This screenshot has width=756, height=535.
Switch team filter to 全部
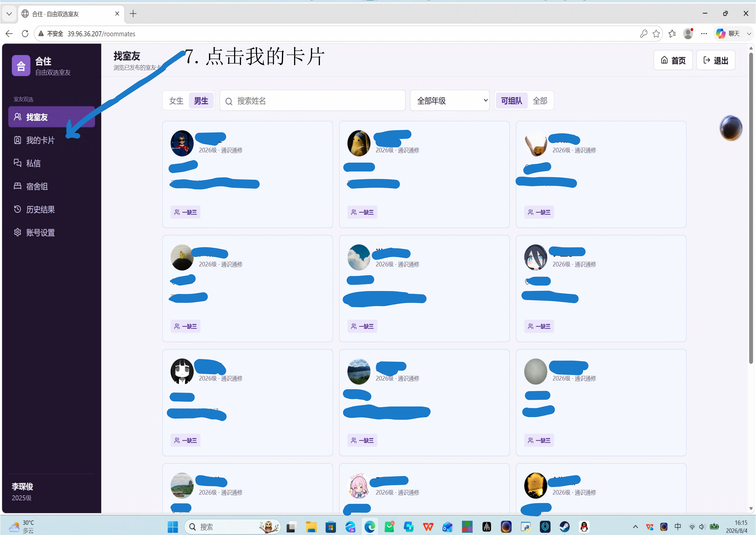point(540,101)
